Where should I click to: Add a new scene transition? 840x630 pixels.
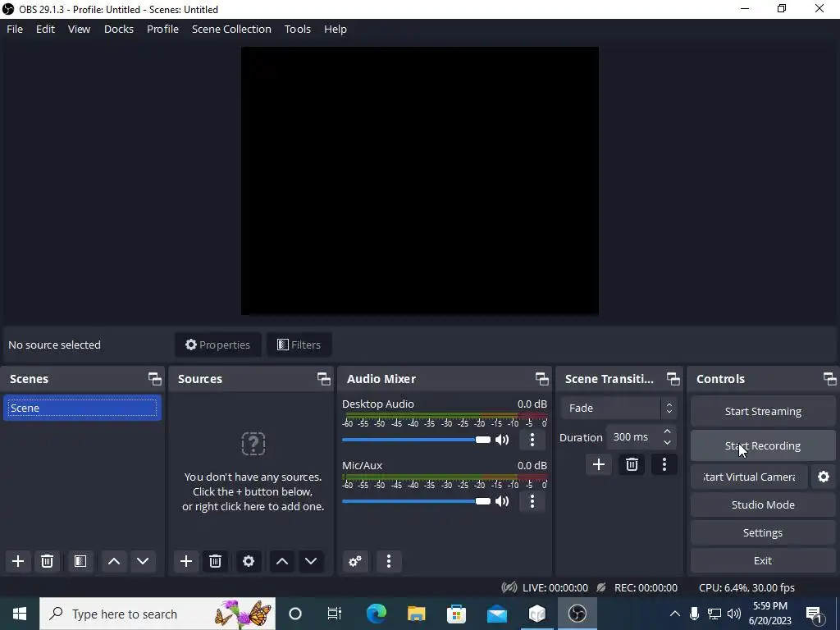point(599,464)
